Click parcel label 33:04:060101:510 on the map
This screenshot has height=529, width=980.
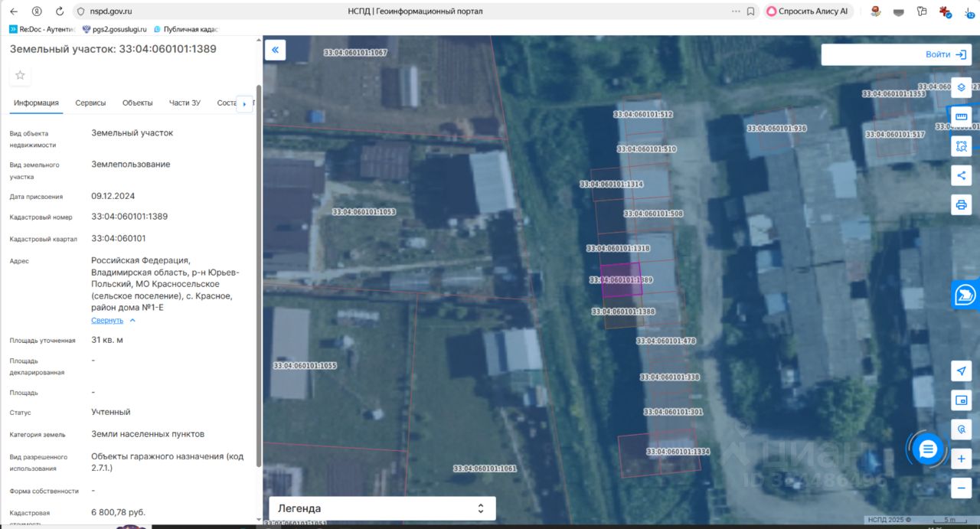pos(647,149)
